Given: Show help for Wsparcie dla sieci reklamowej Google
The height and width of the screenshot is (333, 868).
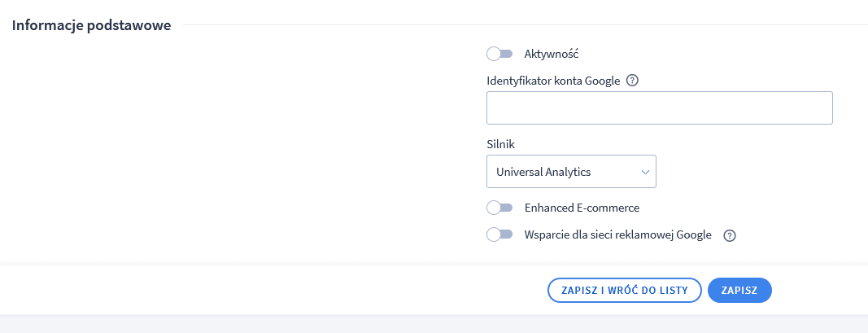Looking at the screenshot, I should pos(730,235).
